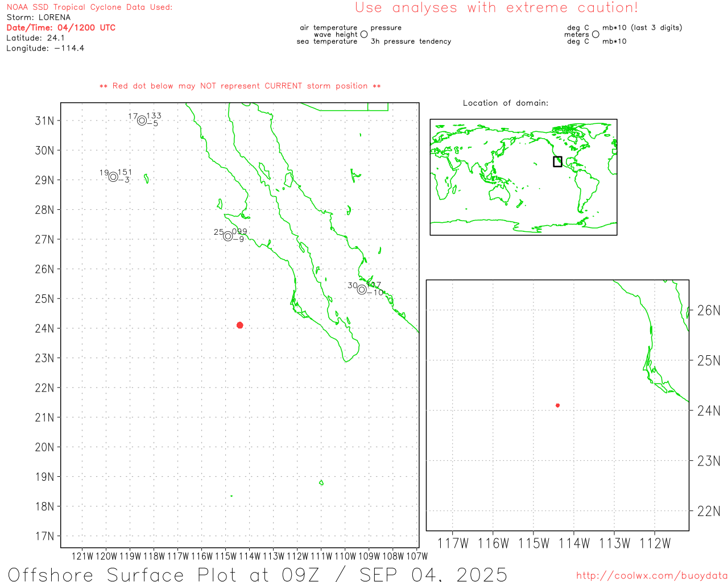Click the '121W' longitude axis label
Screen dimensions: 728x582
(x=82, y=556)
